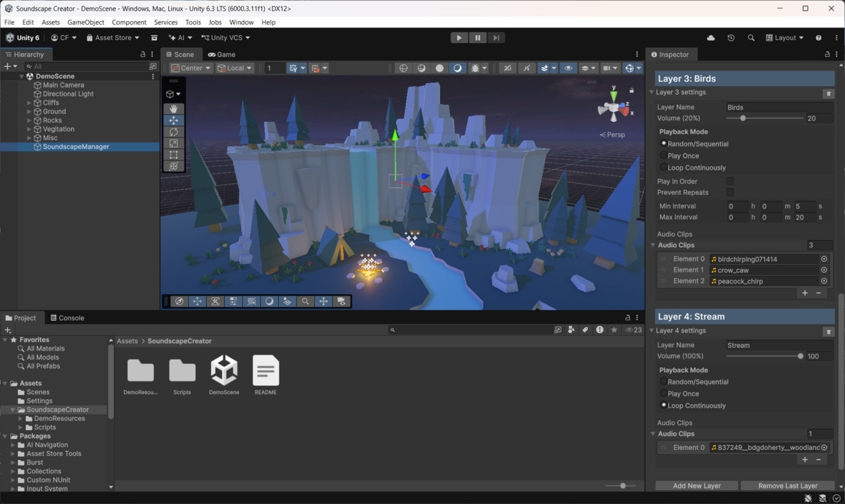Image resolution: width=845 pixels, height=504 pixels.
Task: Select the Rotate tool
Action: (174, 132)
